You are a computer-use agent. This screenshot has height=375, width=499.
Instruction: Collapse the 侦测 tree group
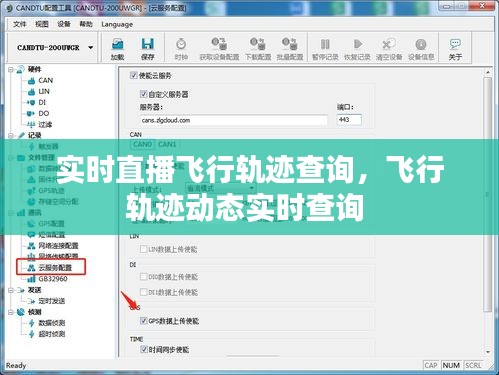[11, 312]
